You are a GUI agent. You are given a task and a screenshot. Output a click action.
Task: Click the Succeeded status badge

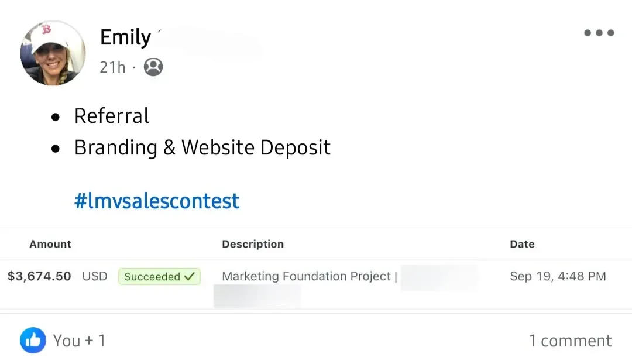[x=159, y=277]
